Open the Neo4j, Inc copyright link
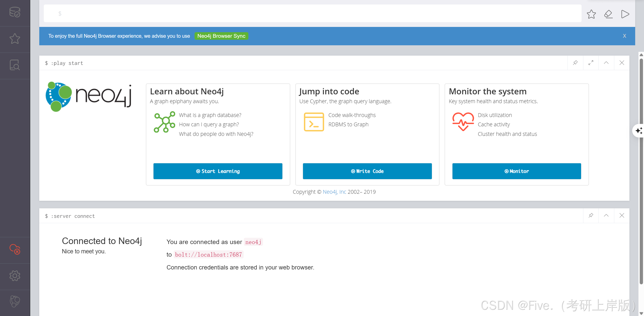 pos(334,192)
